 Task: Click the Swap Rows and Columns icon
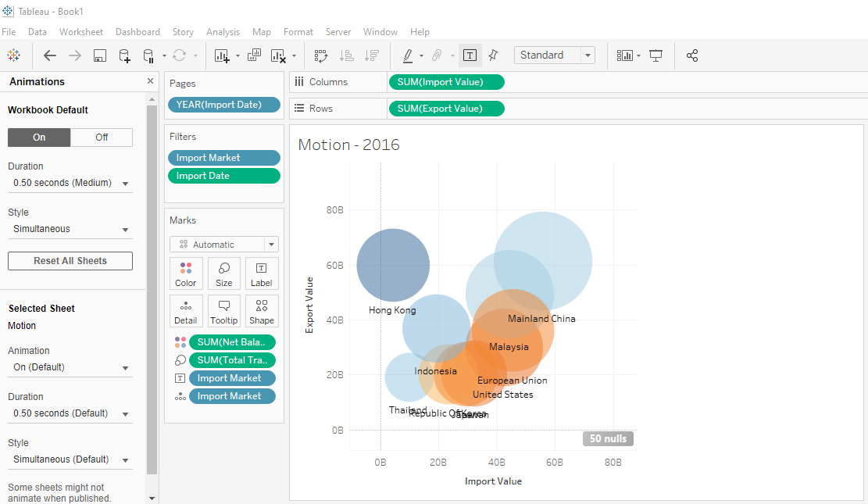(x=320, y=55)
